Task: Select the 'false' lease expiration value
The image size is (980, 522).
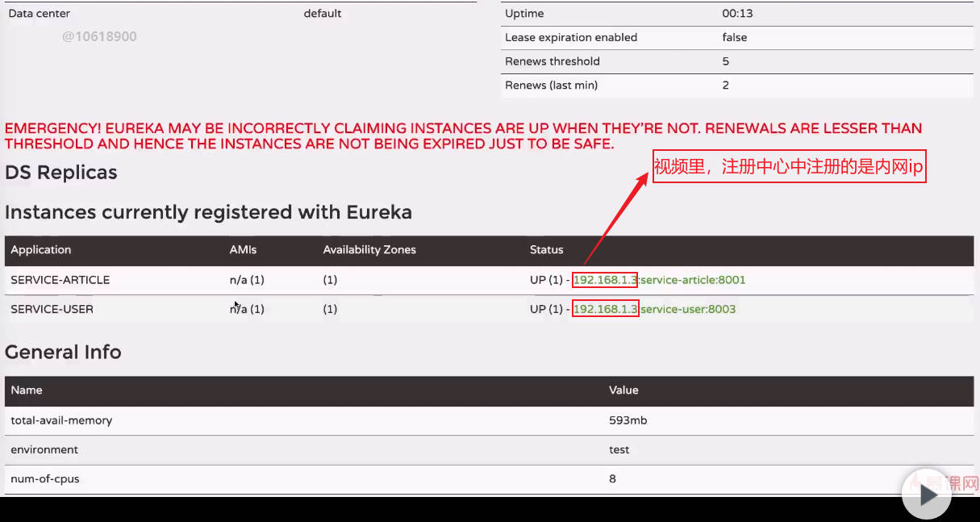Action: click(x=735, y=37)
